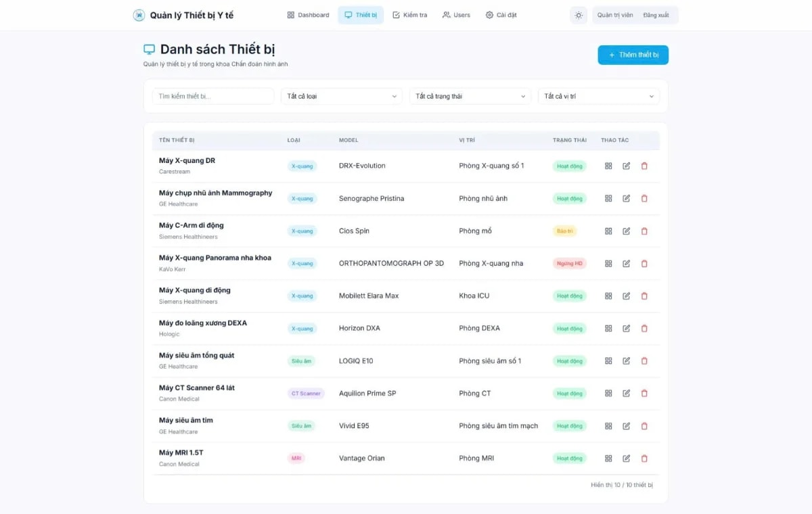
Task: Focus the 'Tìm kiếm thiết bị' search field
Action: (x=212, y=96)
